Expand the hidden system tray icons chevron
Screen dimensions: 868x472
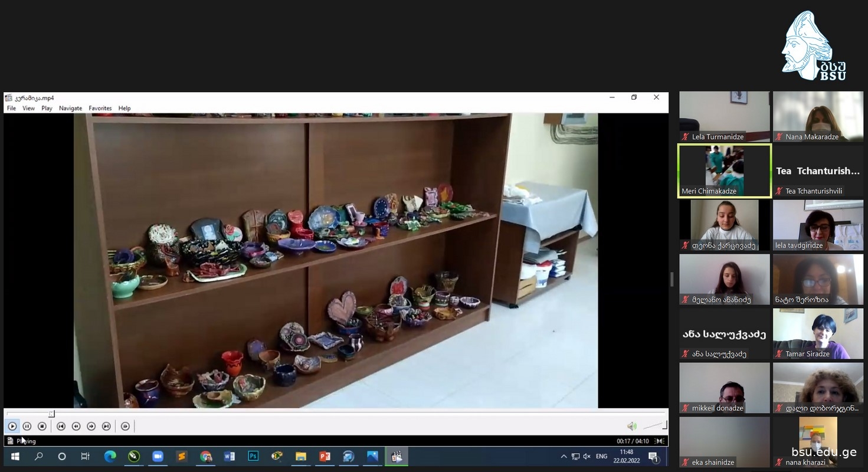[564, 456]
